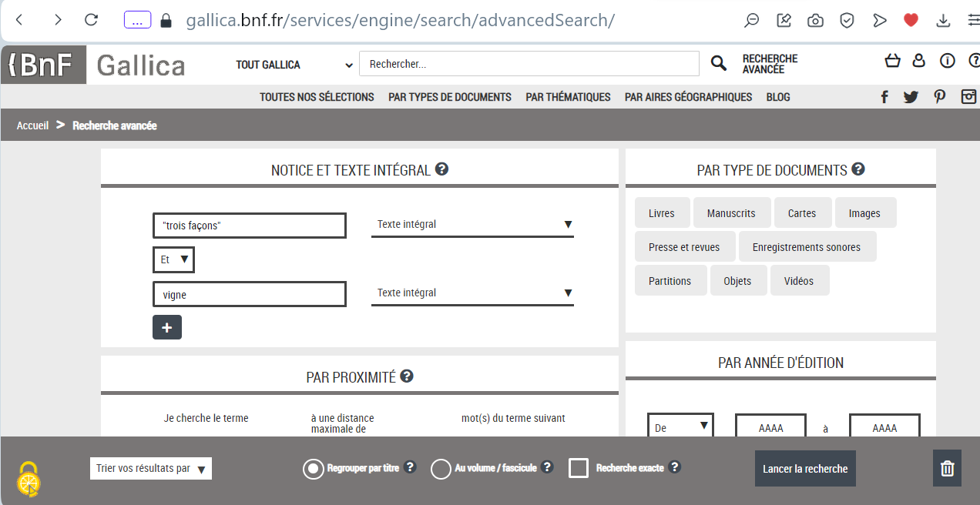The height and width of the screenshot is (505, 980).
Task: Select the Manuscrits document type button
Action: point(731,213)
